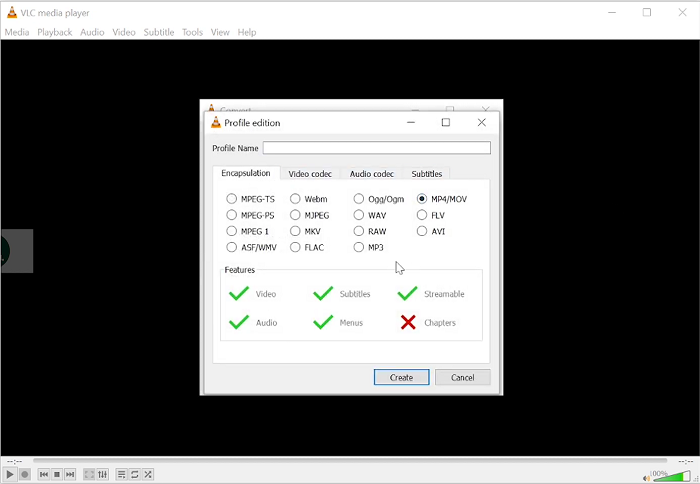This screenshot has width=700, height=484.
Task: Click the Stop playback icon
Action: (x=57, y=474)
